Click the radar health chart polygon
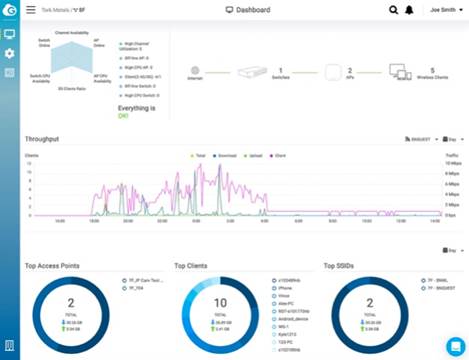Image resolution: width=469 pixels, height=360 pixels. (x=72, y=57)
